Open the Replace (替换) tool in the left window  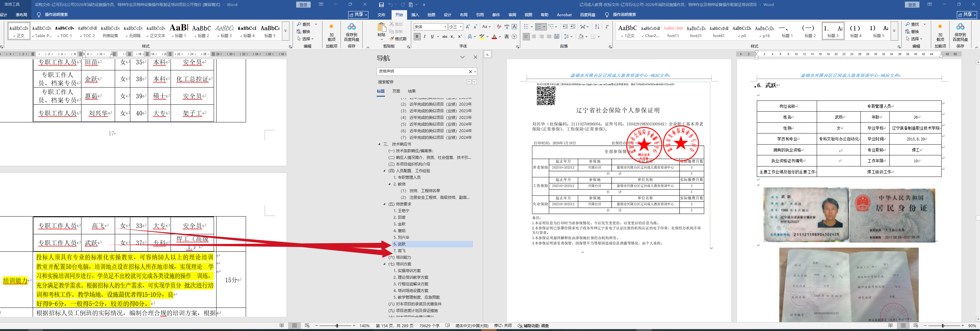(304, 32)
